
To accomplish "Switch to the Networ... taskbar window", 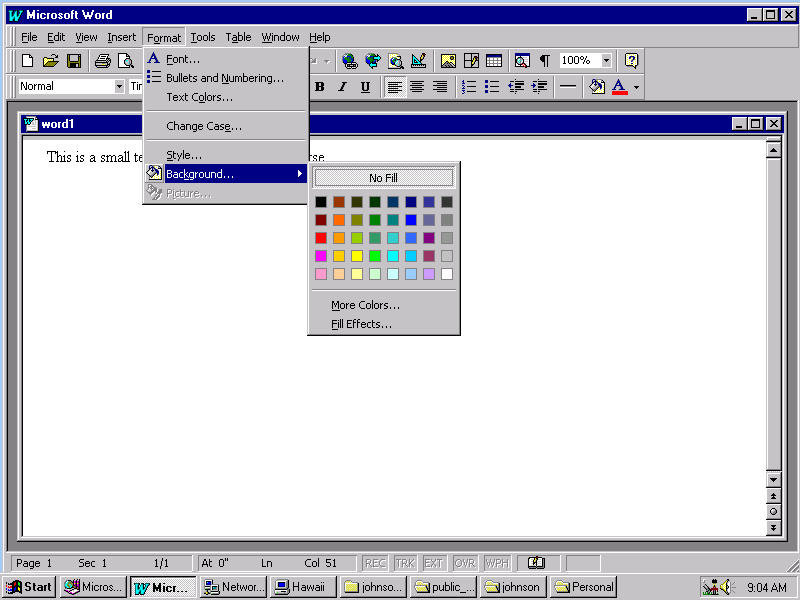I will [234, 587].
